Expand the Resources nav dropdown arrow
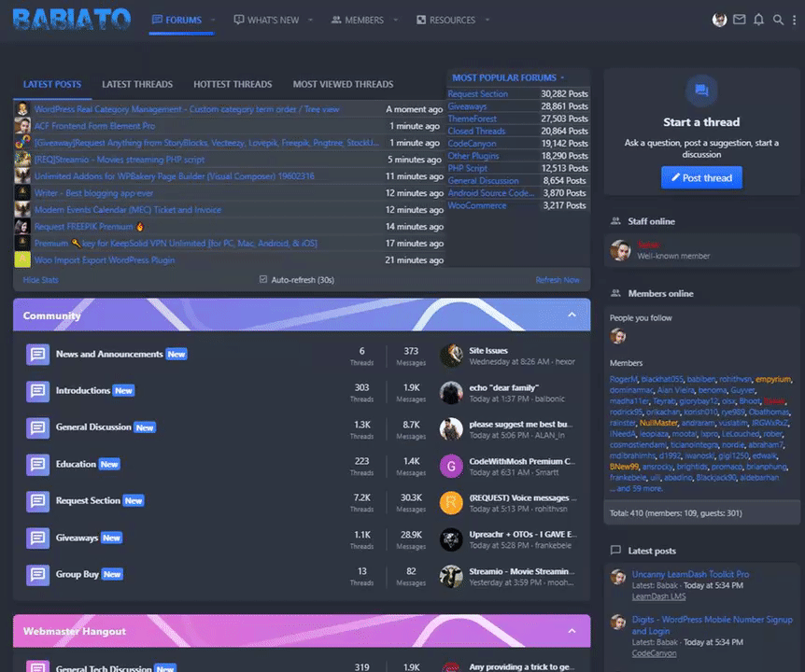Image resolution: width=805 pixels, height=672 pixels. tap(487, 20)
